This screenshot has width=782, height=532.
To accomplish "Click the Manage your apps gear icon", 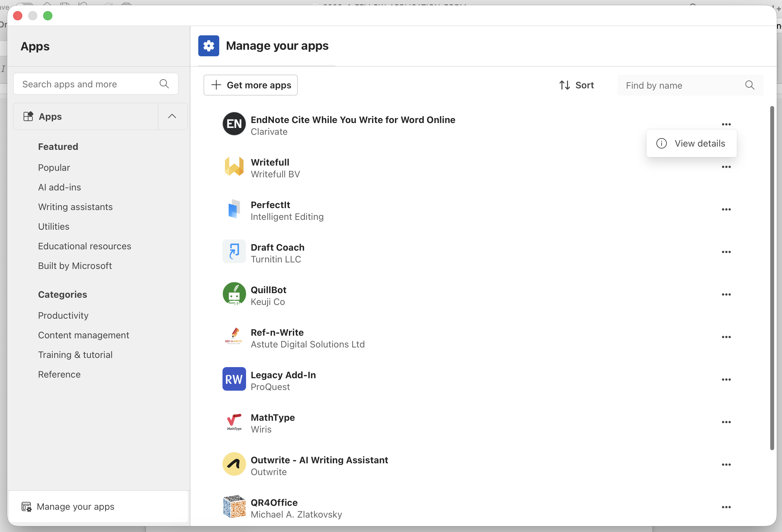I will [x=209, y=46].
